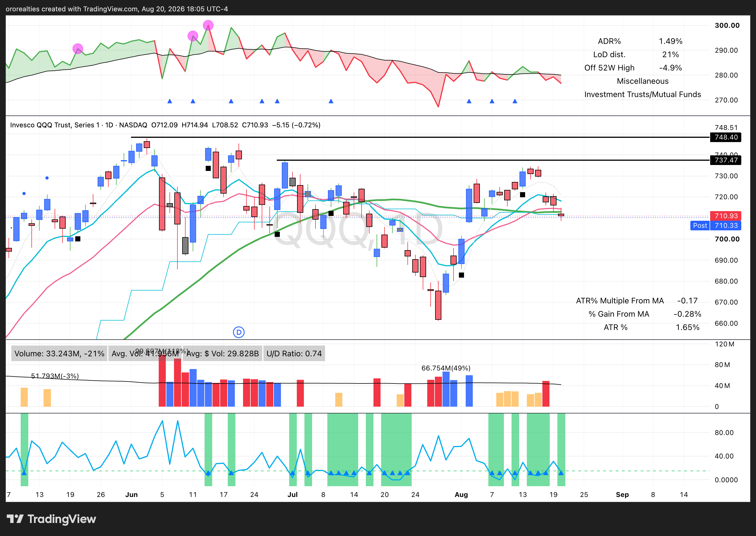The width and height of the screenshot is (756, 536).
Task: Click the circled D dividend marker
Action: (x=239, y=332)
